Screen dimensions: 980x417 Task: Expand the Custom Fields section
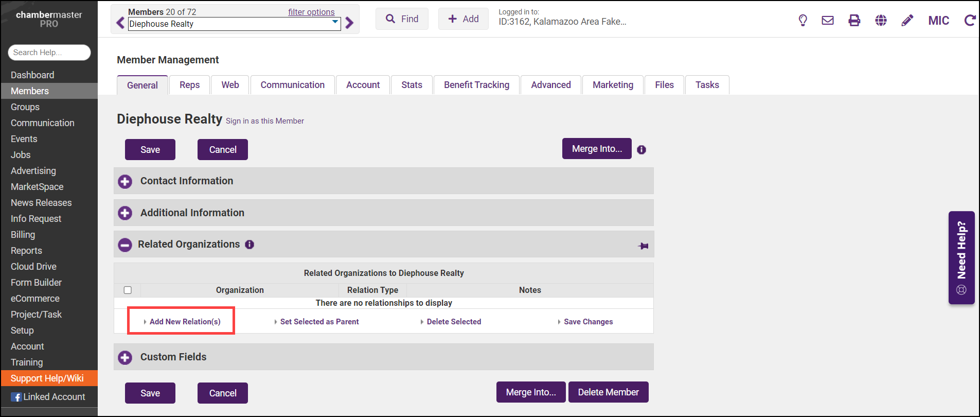(x=125, y=357)
